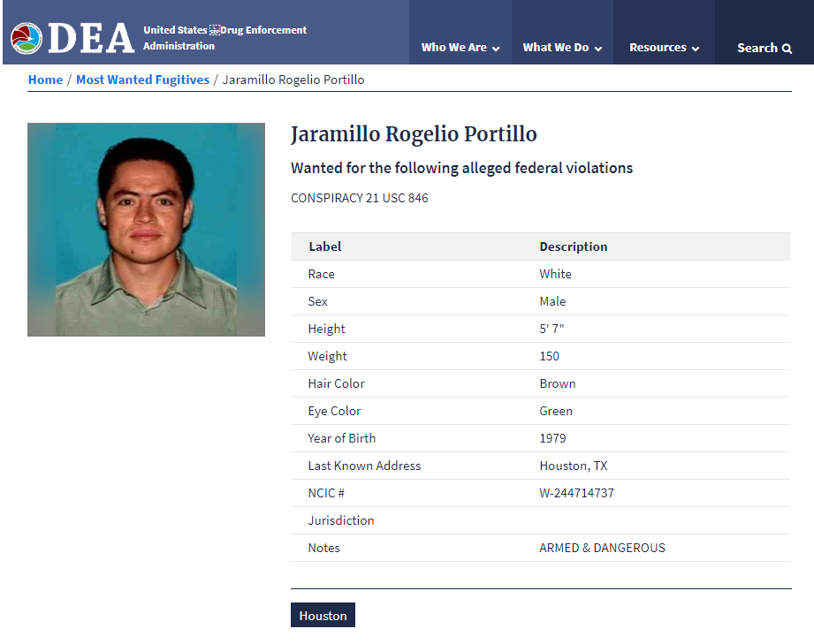Click the Description column header

(573, 246)
